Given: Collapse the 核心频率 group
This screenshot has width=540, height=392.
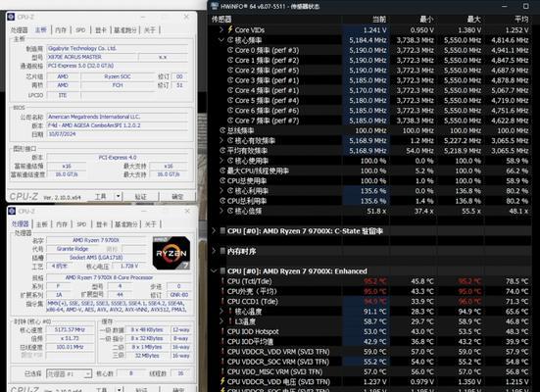Looking at the screenshot, I should (221, 40).
